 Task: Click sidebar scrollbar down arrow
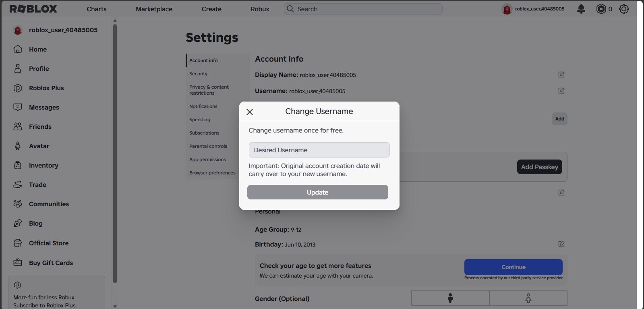[115, 306]
